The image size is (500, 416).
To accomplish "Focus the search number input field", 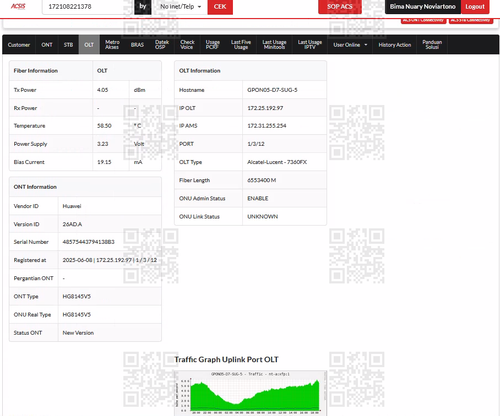I will click(88, 7).
